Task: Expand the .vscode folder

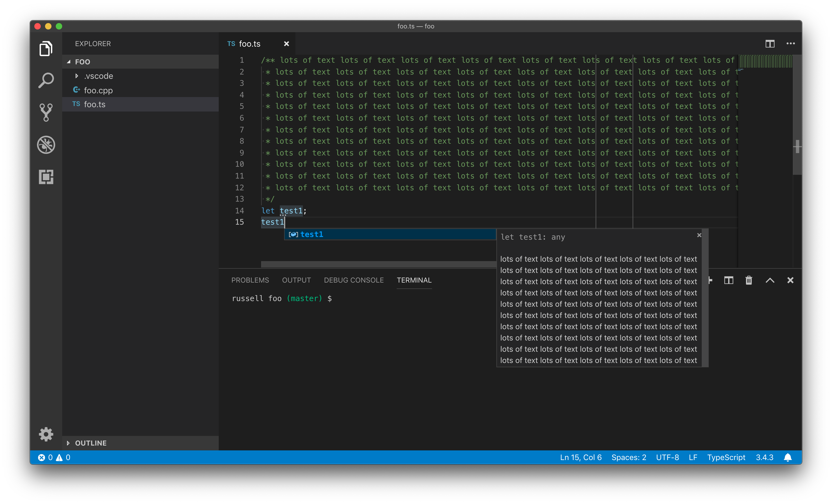Action: [140, 76]
